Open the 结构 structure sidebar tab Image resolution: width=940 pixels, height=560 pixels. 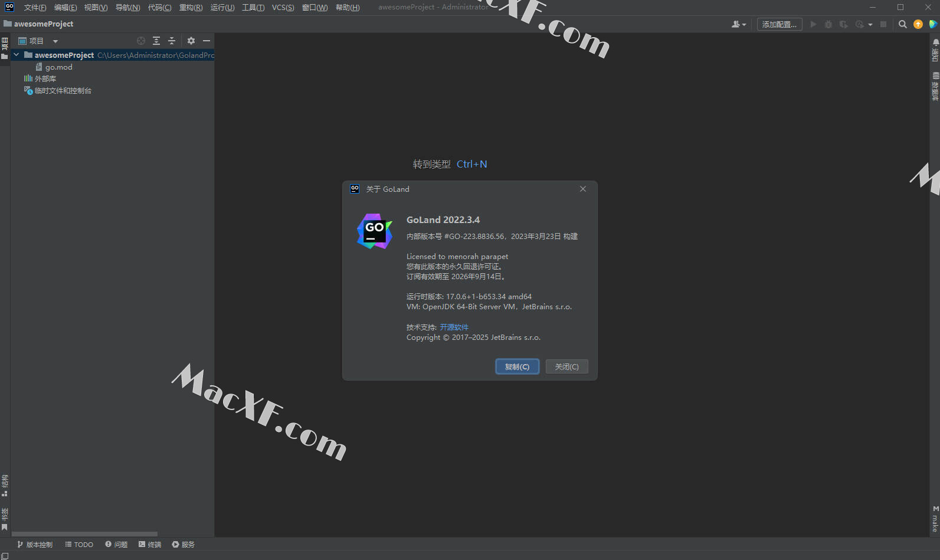[x=5, y=486]
